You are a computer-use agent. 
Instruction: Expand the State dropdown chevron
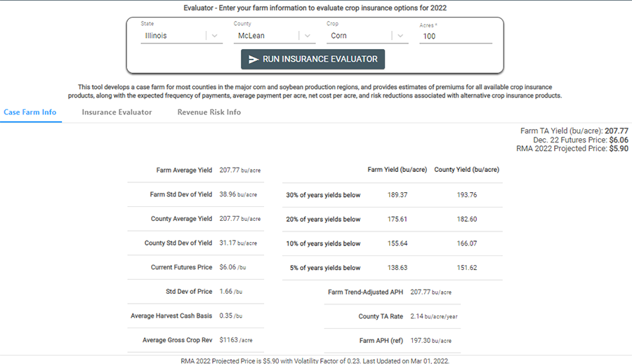[214, 36]
